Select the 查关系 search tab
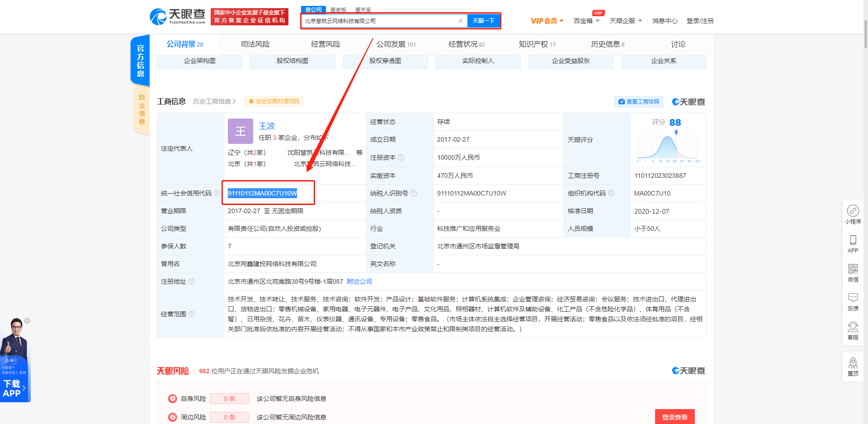868x424 pixels. pyautogui.click(x=363, y=10)
